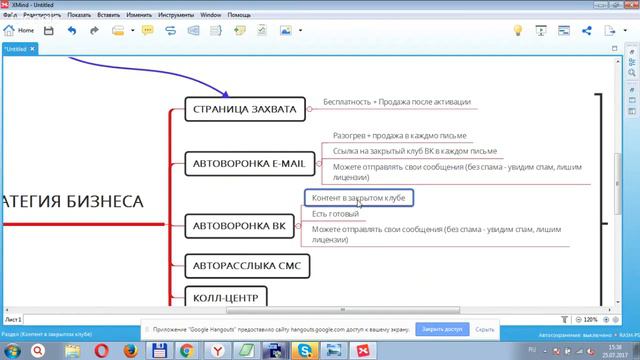Collapse АВТОВОРОНКА E-MAIL subtopics

pos(319,164)
